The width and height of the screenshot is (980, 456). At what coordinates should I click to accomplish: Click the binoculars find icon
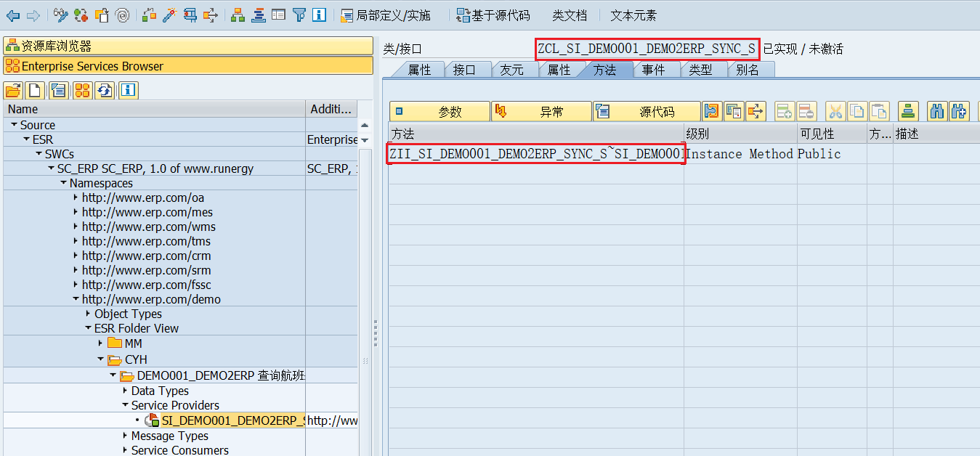coord(937,111)
